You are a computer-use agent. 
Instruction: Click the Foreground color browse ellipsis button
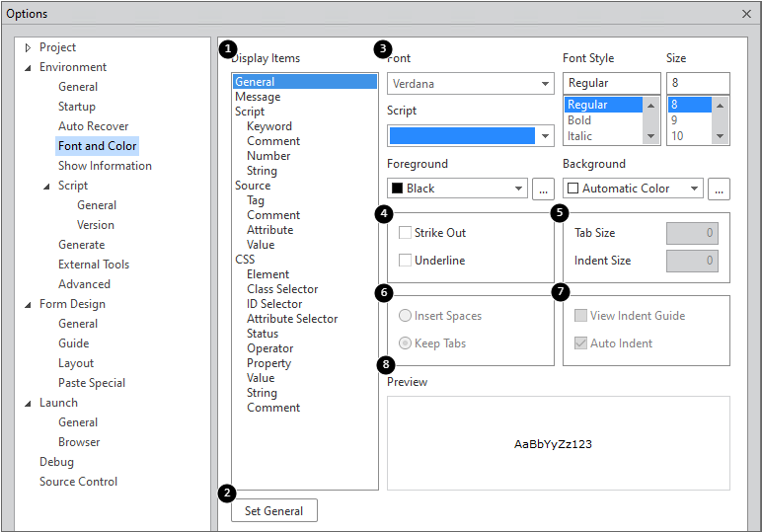(x=543, y=189)
